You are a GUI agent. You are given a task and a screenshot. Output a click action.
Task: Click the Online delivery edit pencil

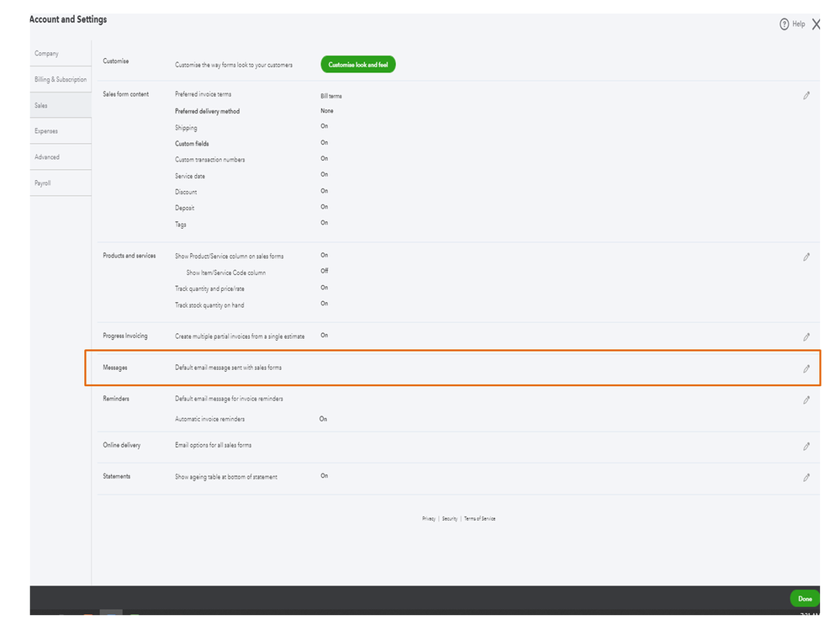tap(806, 446)
